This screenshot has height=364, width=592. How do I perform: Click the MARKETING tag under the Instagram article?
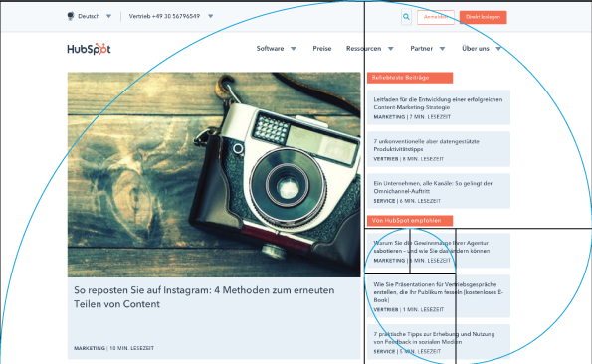pyautogui.click(x=90, y=348)
